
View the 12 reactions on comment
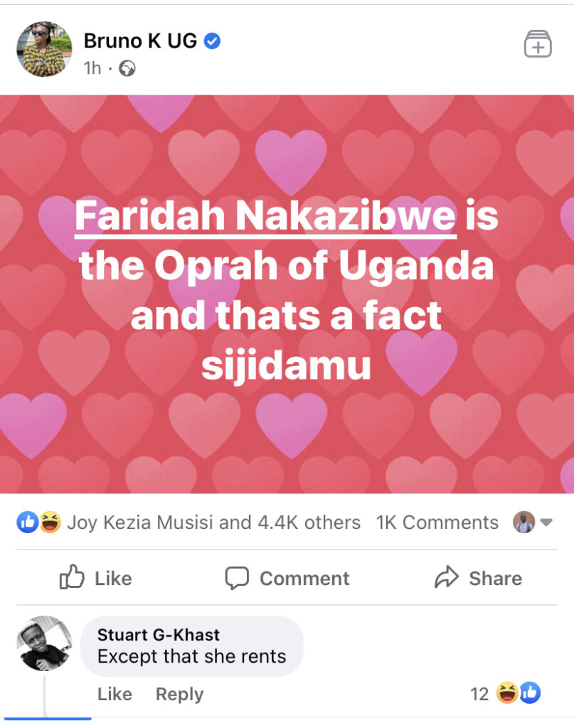[x=505, y=693]
